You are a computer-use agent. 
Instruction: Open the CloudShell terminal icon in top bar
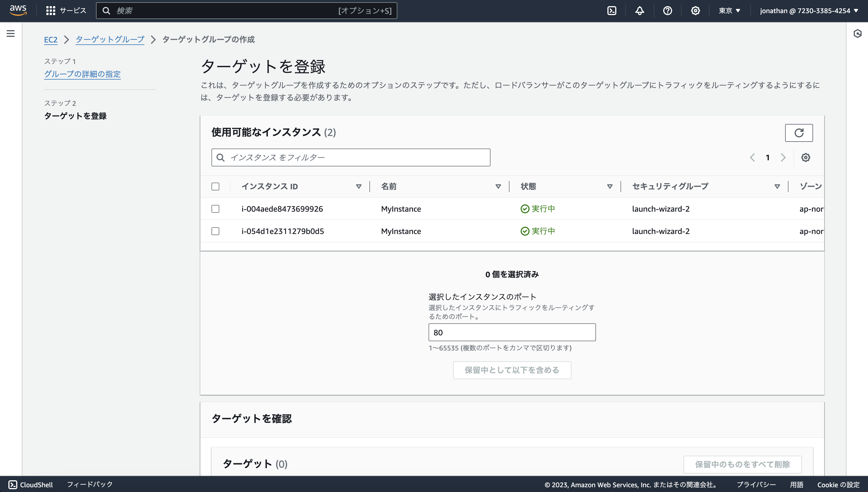click(x=612, y=11)
